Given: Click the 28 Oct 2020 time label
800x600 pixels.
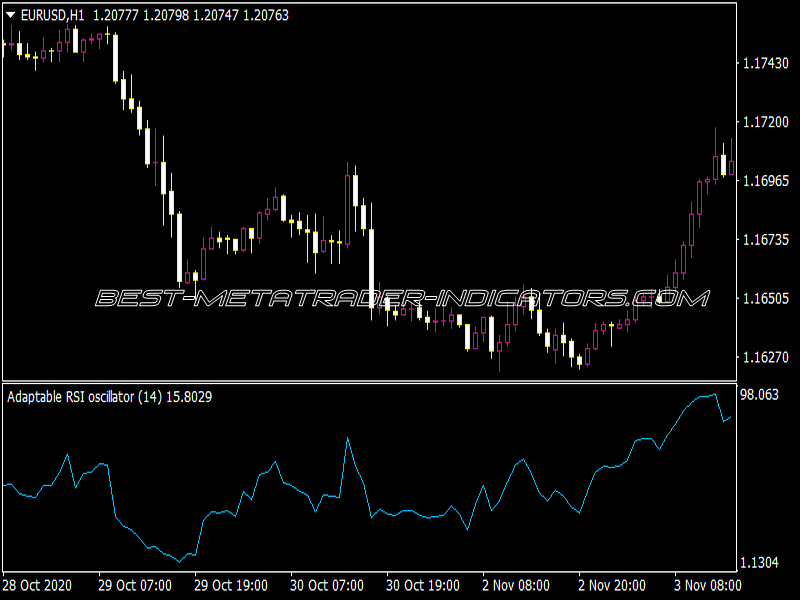Looking at the screenshot, I should pos(37,585).
